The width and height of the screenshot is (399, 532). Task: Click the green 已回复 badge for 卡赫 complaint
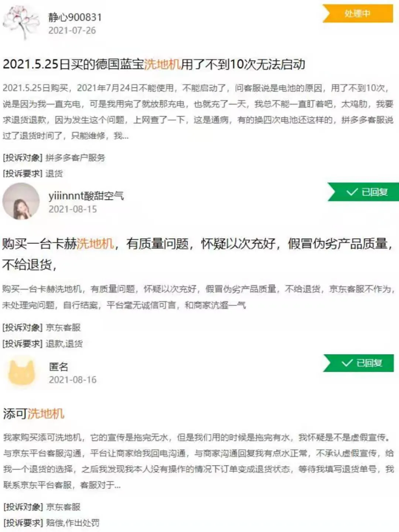[363, 192]
